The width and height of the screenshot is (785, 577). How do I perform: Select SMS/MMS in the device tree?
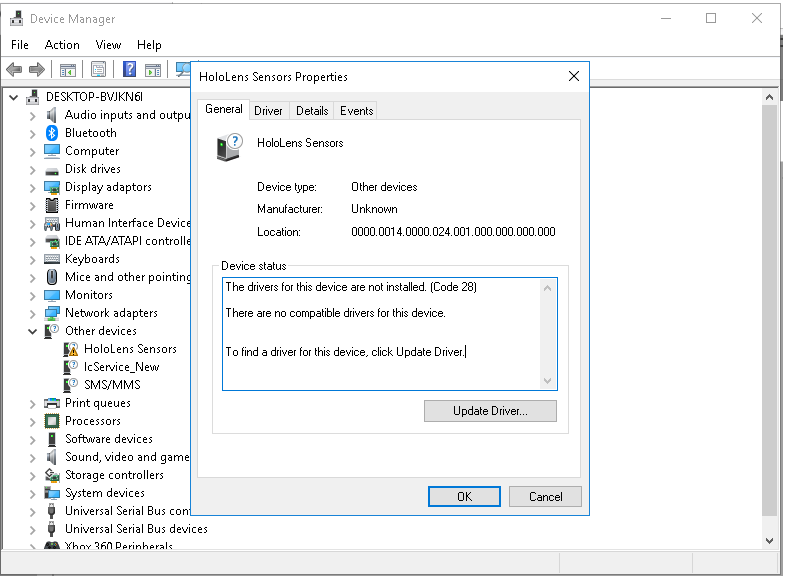point(112,385)
